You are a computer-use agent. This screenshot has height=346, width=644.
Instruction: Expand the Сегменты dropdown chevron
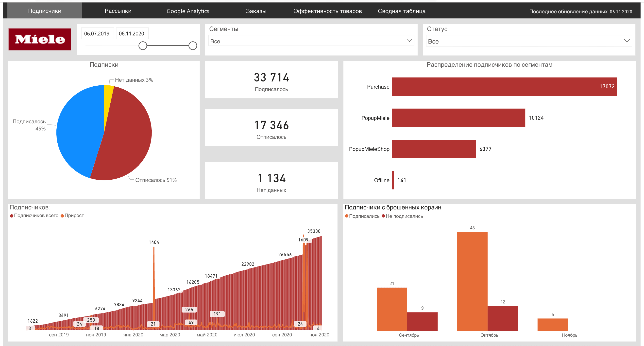coord(409,41)
